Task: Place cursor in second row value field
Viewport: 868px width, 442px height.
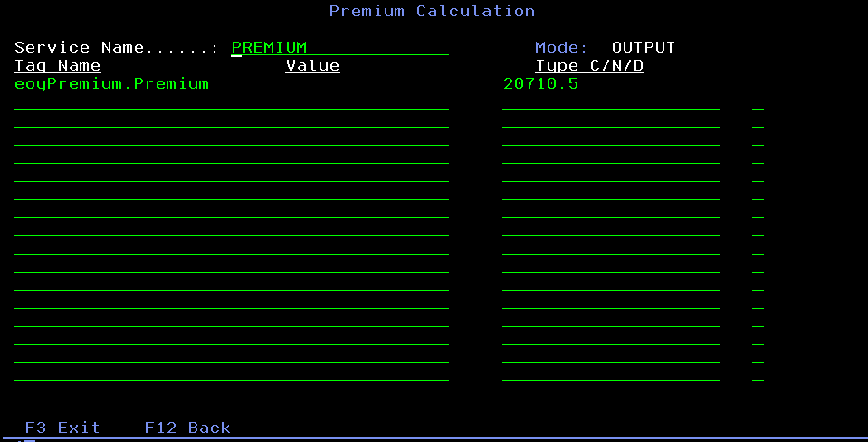Action: pos(611,102)
